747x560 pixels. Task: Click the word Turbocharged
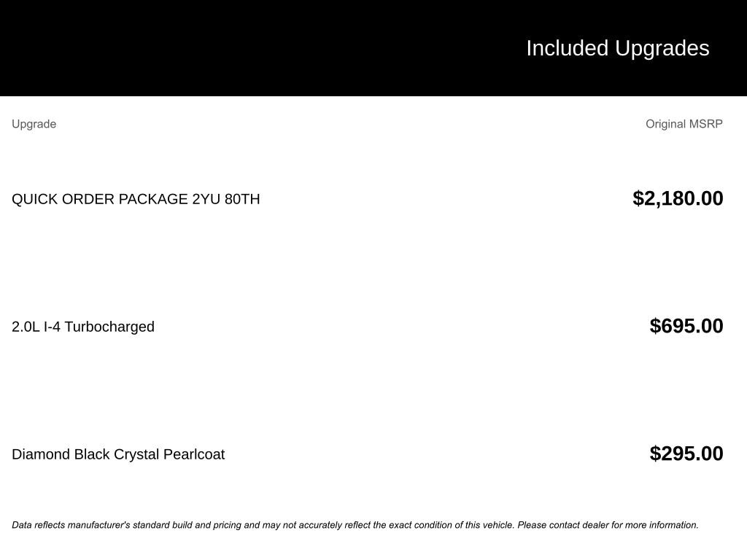pyautogui.click(x=109, y=327)
